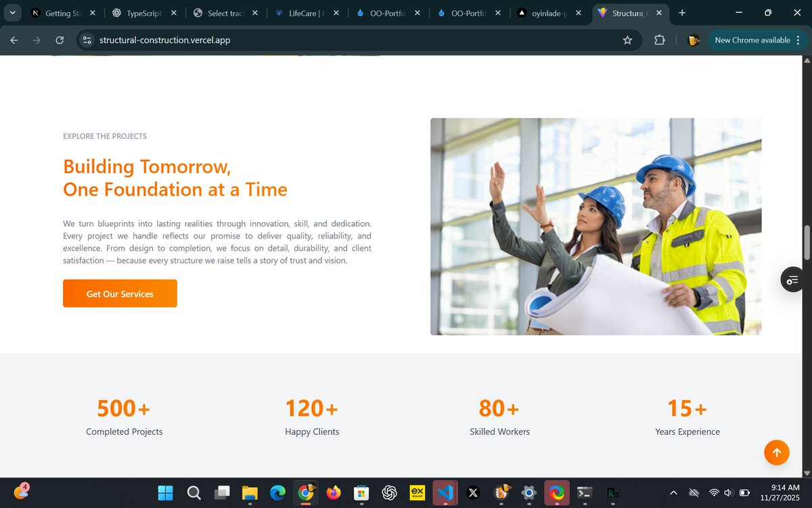Click the 500+ statistic
The image size is (812, 508).
pos(124,408)
